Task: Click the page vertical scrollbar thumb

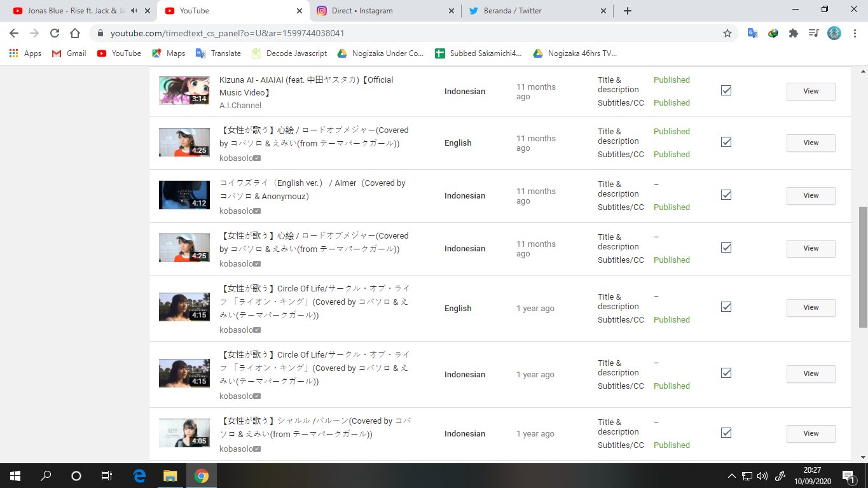Action: (862, 267)
